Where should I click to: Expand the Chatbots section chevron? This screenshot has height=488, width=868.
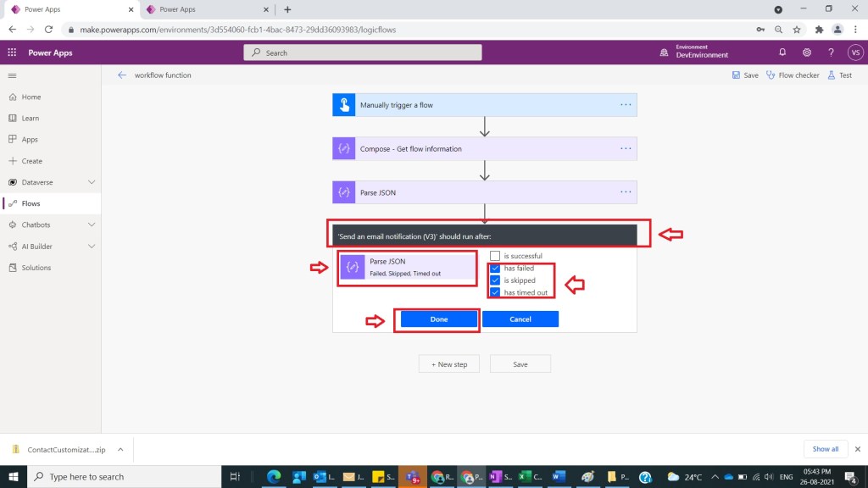pyautogui.click(x=92, y=225)
